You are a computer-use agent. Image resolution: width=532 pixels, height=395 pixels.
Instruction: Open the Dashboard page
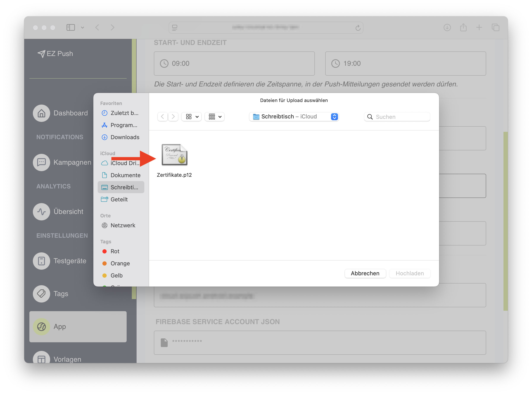(x=61, y=113)
